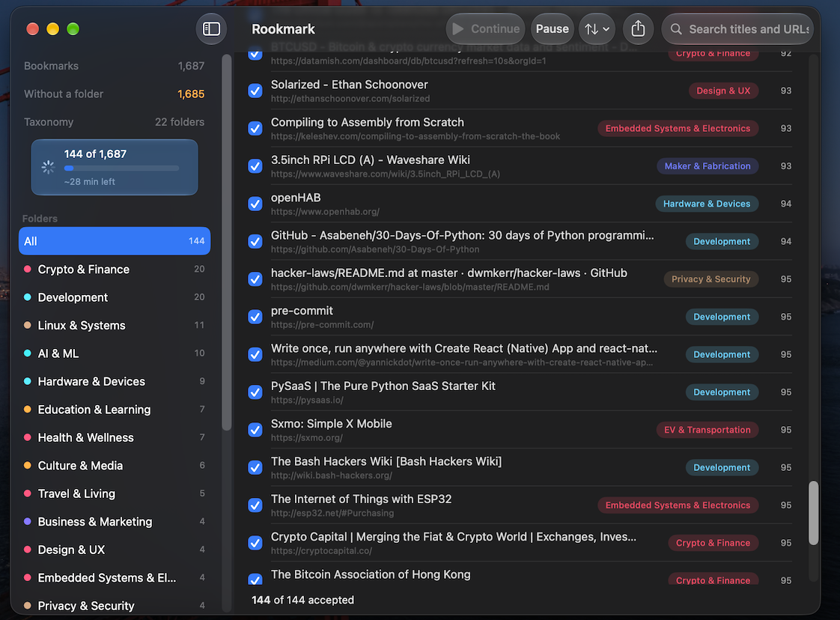Click Crypto & Finance tag on Crypto Capital
Viewport: 840px width, 620px height.
[x=713, y=543]
